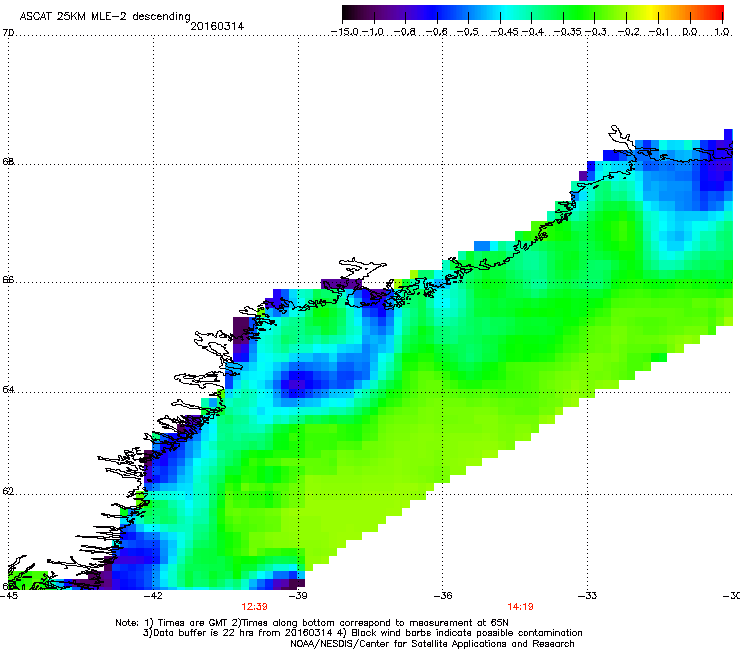The width and height of the screenshot is (740, 650).
Task: Click the positive 1.0 label at scale end
Action: pos(722,32)
